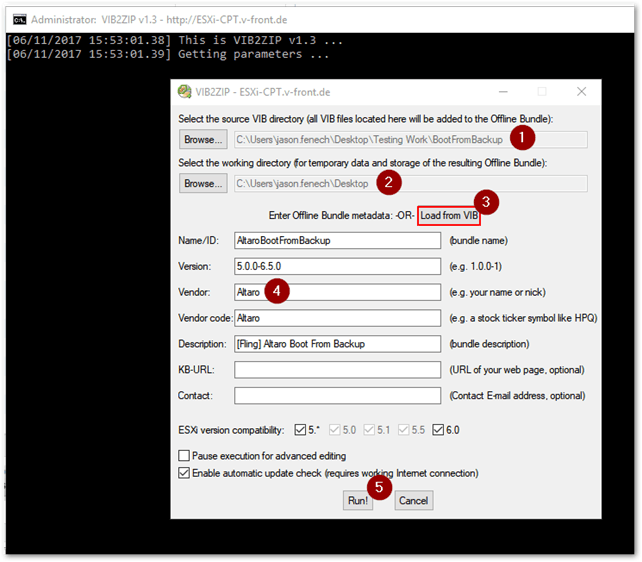This screenshot has height=562, width=642.
Task: Toggle the 6.0 ESXi compatibility checkbox
Action: [x=438, y=430]
